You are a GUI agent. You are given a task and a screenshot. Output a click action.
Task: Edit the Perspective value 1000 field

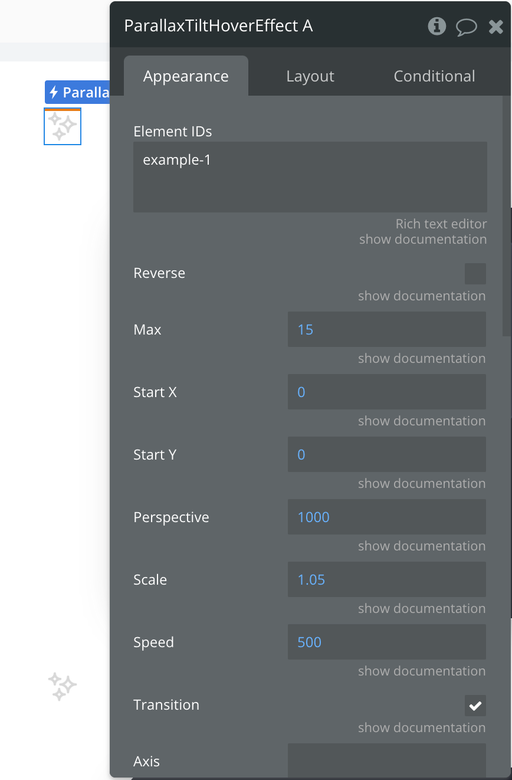click(x=387, y=517)
